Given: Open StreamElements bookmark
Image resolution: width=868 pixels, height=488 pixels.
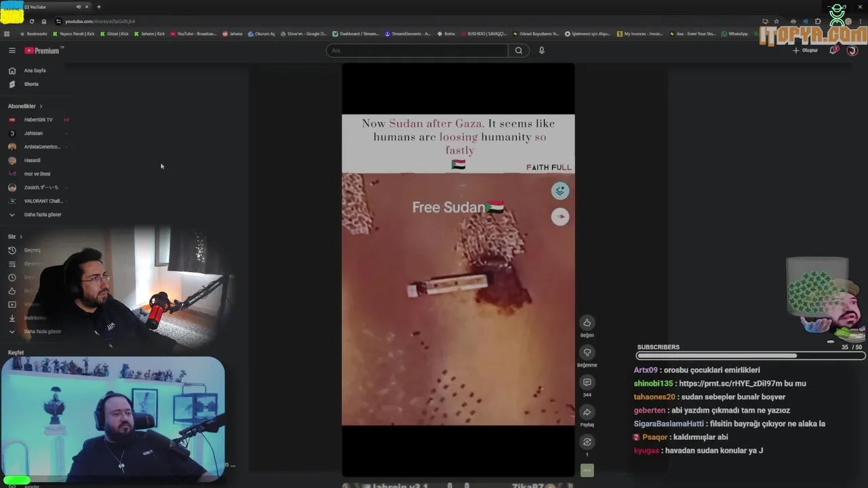Looking at the screenshot, I should (x=408, y=34).
